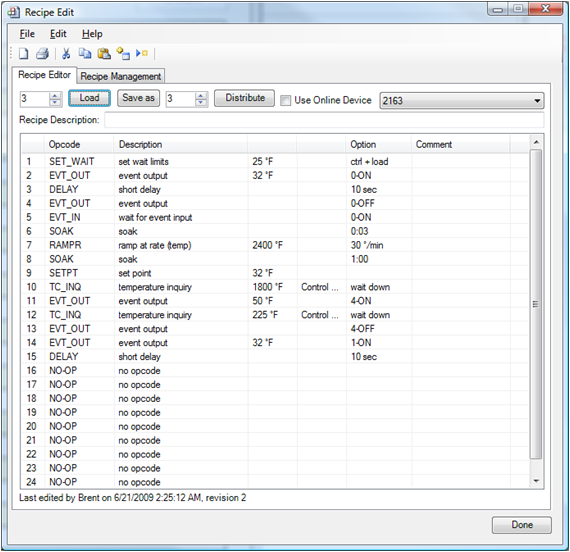Click the Recipe Edit window title icon
Viewport: 570px width, 552px height.
pos(13,12)
